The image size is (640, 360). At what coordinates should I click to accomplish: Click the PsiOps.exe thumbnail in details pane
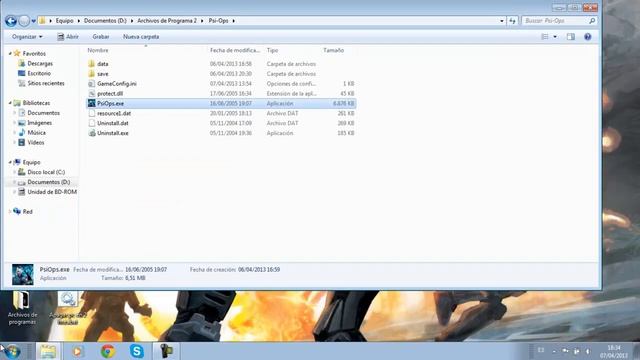pos(23,274)
